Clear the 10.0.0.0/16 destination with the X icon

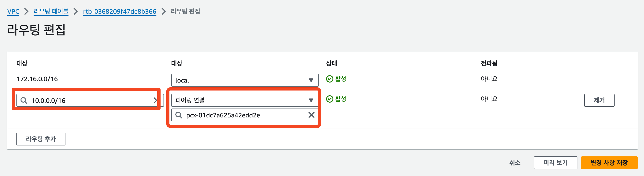[x=156, y=101]
